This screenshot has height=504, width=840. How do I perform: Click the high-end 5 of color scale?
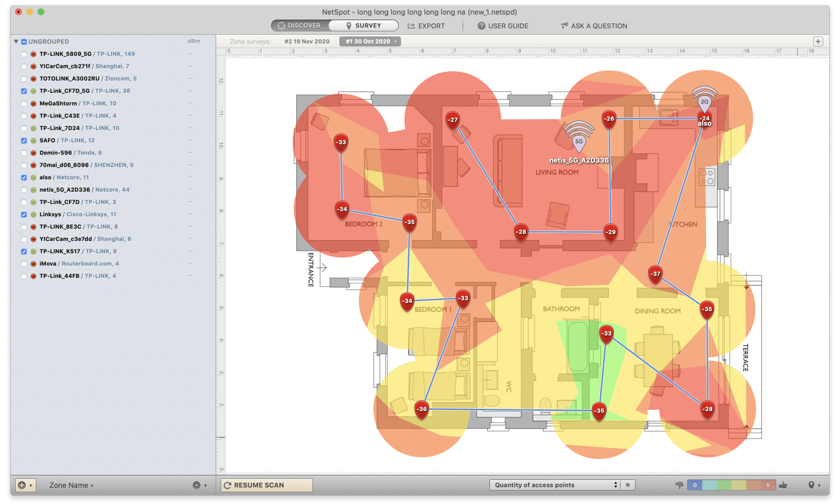click(768, 485)
